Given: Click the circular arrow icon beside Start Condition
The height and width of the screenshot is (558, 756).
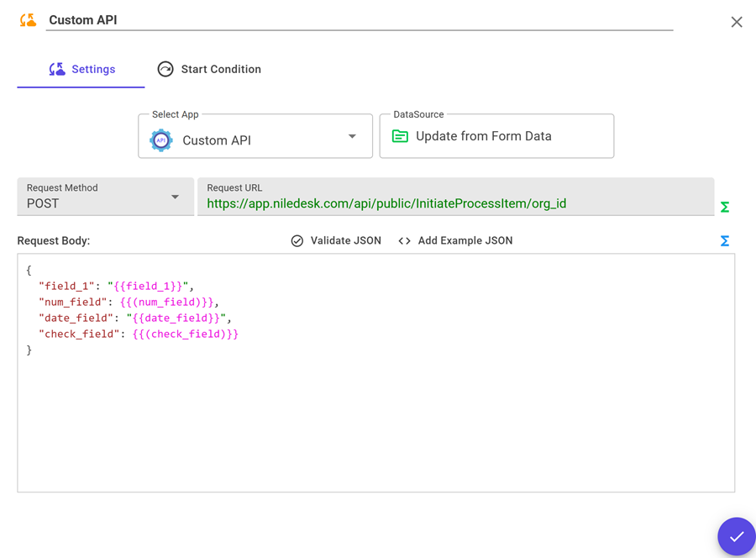Looking at the screenshot, I should pos(165,69).
